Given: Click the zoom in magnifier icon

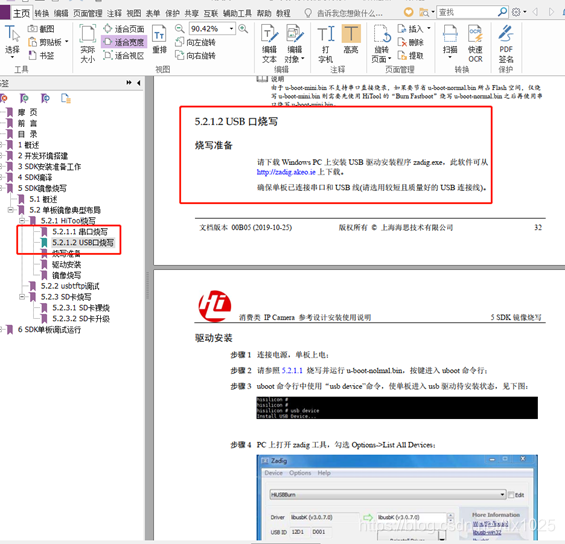Looking at the screenshot, I should coord(243,28).
